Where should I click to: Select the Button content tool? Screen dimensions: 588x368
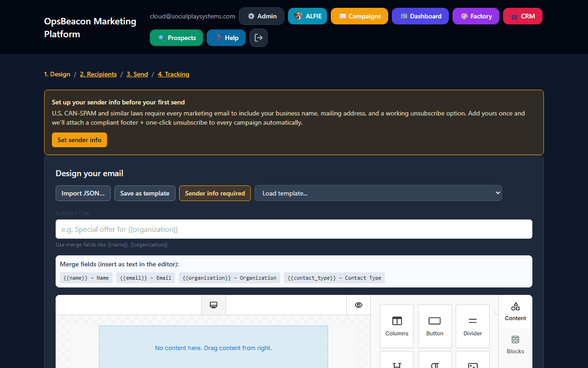(x=435, y=326)
